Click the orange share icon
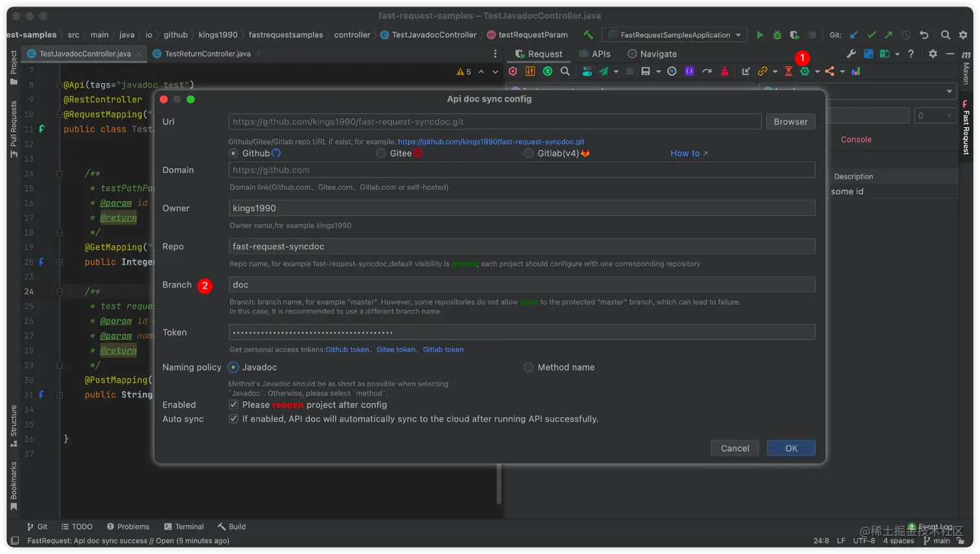980x554 pixels. 830,71
